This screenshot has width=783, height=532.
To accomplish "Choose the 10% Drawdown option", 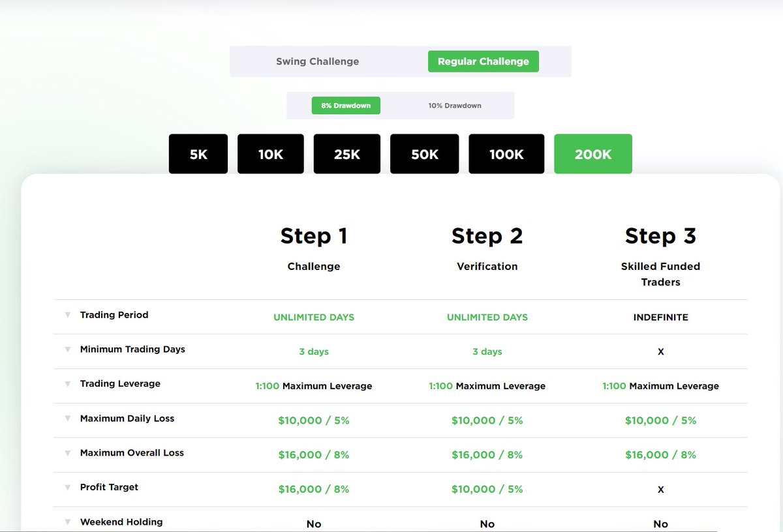I will (x=455, y=106).
